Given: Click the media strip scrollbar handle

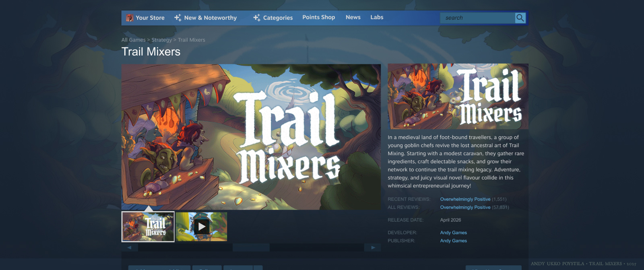Looking at the screenshot, I should pos(251,247).
